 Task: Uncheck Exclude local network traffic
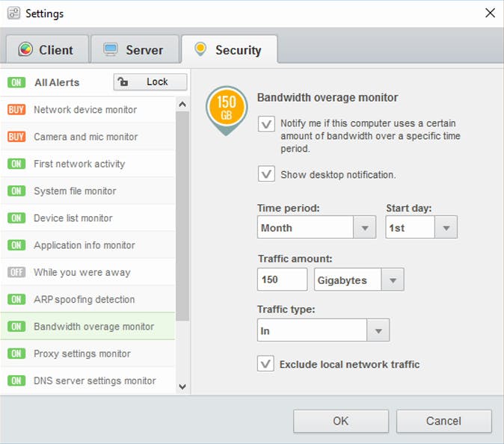click(265, 364)
